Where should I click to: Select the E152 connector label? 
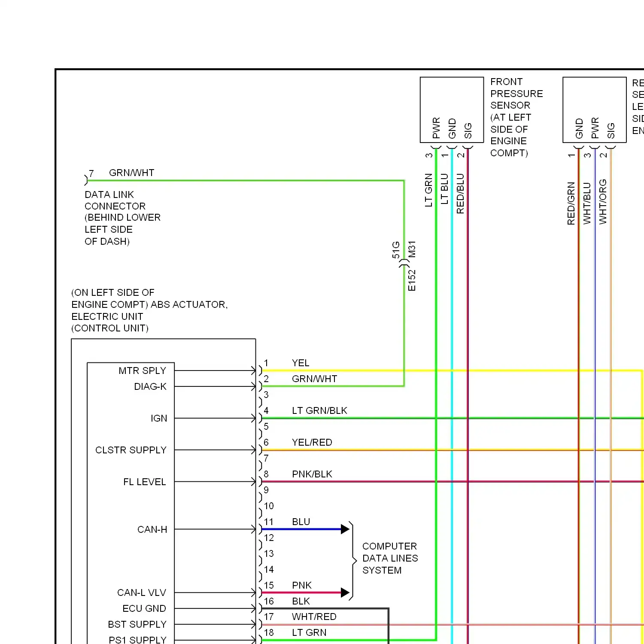412,280
